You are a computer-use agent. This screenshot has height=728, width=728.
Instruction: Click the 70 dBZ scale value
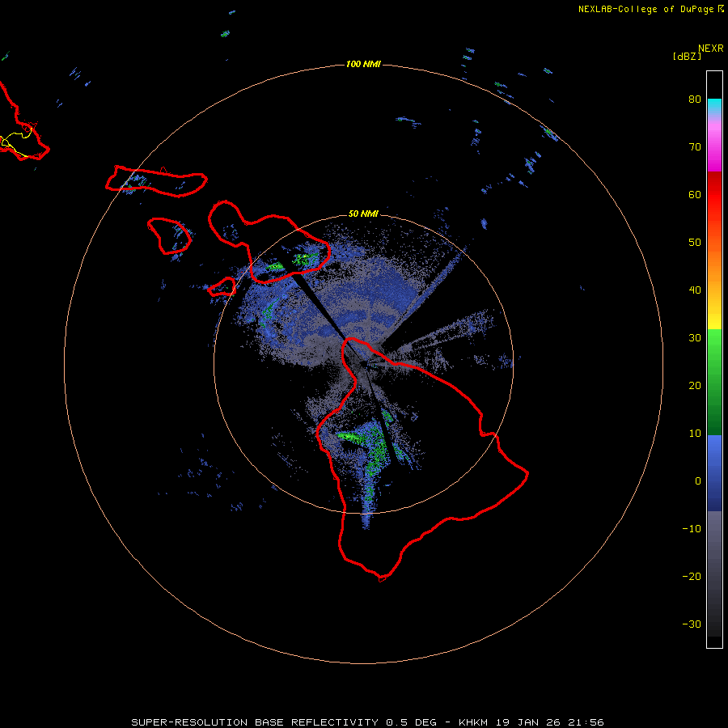click(x=695, y=146)
